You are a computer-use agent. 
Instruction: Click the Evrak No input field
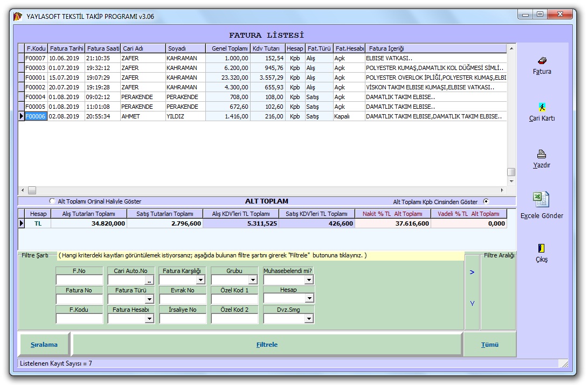click(x=183, y=299)
